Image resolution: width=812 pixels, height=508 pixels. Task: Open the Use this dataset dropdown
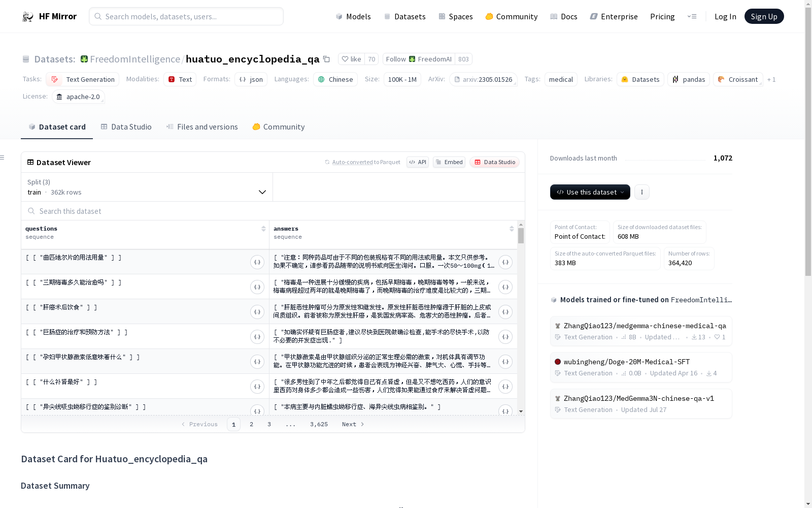pos(590,192)
